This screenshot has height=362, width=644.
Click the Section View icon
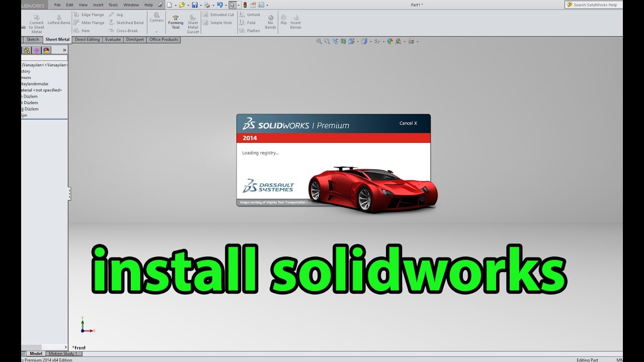pos(343,41)
